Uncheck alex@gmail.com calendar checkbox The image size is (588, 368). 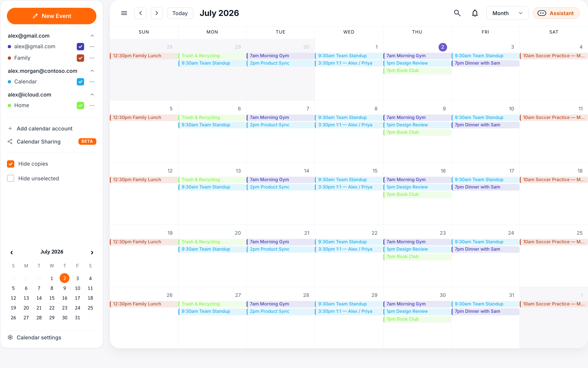coord(80,46)
